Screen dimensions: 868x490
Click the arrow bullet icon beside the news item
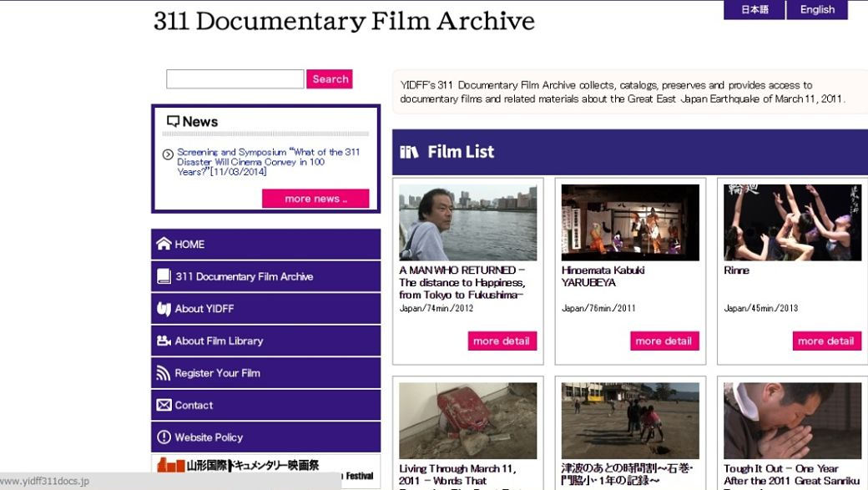[x=168, y=154]
